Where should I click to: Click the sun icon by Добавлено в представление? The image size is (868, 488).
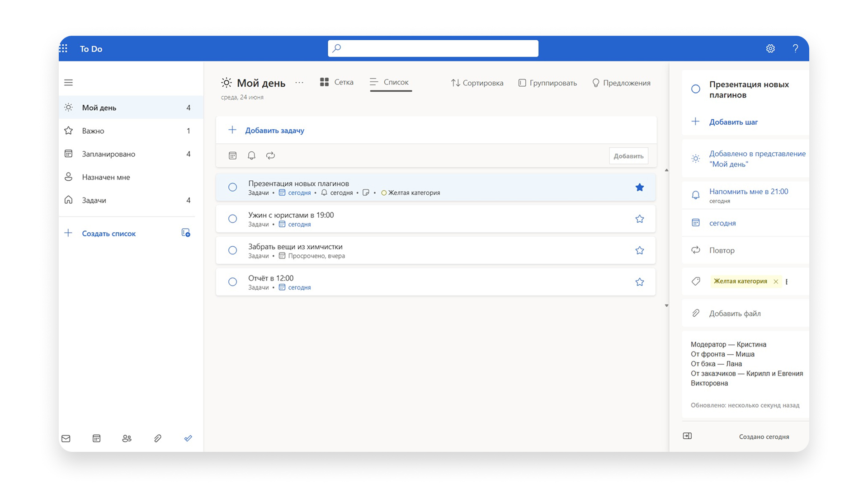(x=696, y=159)
